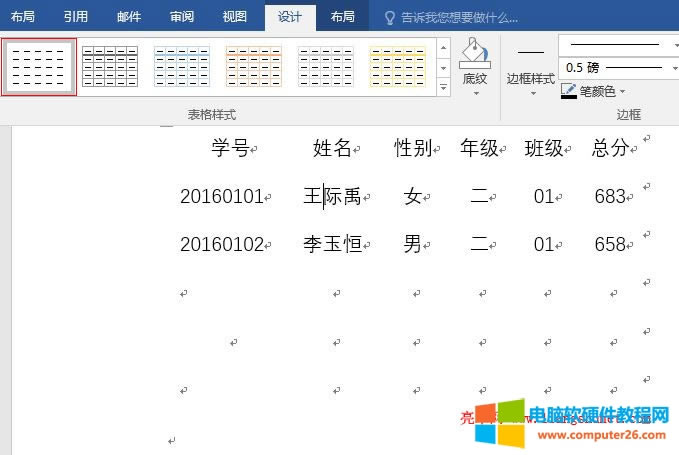
Task: Open the 审阅 tab
Action: [x=182, y=16]
